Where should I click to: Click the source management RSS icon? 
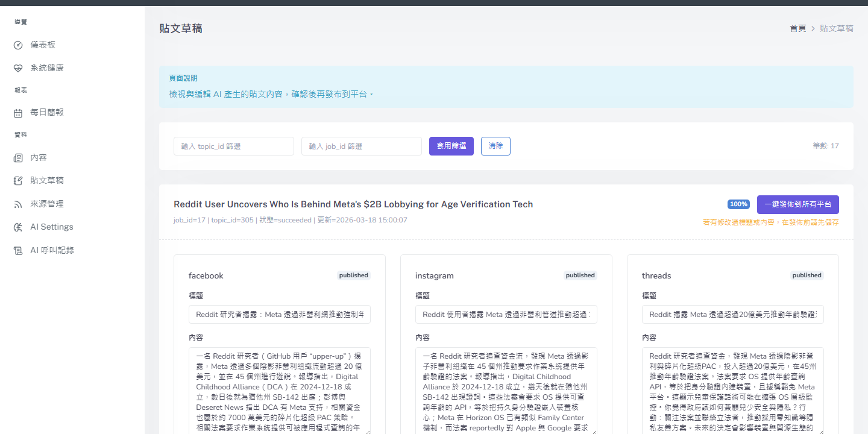tap(18, 204)
